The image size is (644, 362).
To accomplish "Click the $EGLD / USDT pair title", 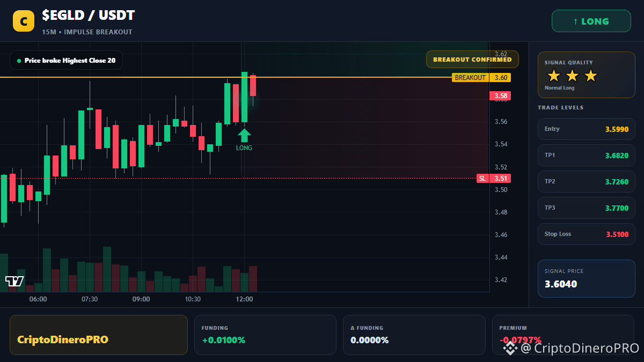I will pos(88,16).
